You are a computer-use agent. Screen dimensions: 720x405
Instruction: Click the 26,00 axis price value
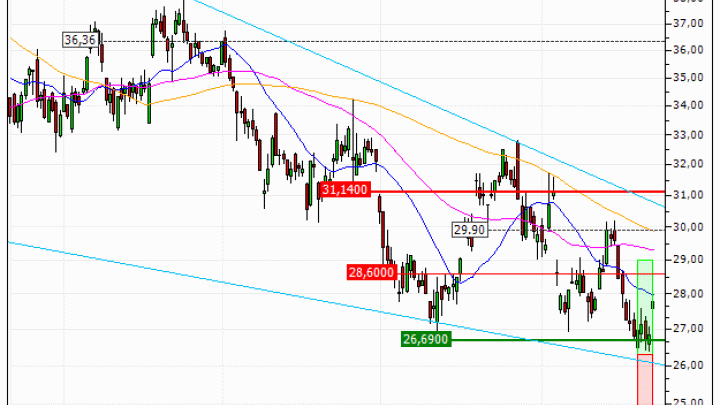(x=688, y=366)
